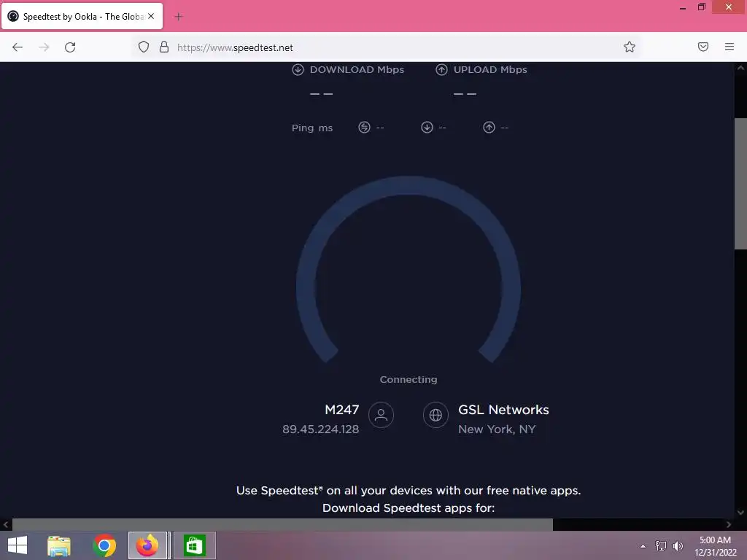Show hidden system tray icons
The height and width of the screenshot is (560, 747).
[x=643, y=546]
